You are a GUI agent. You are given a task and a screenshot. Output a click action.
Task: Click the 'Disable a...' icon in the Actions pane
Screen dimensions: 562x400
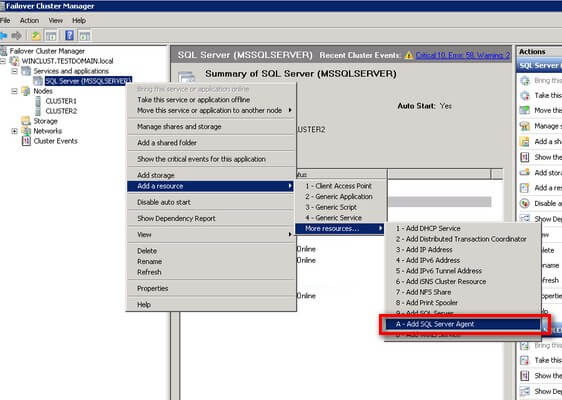point(525,204)
